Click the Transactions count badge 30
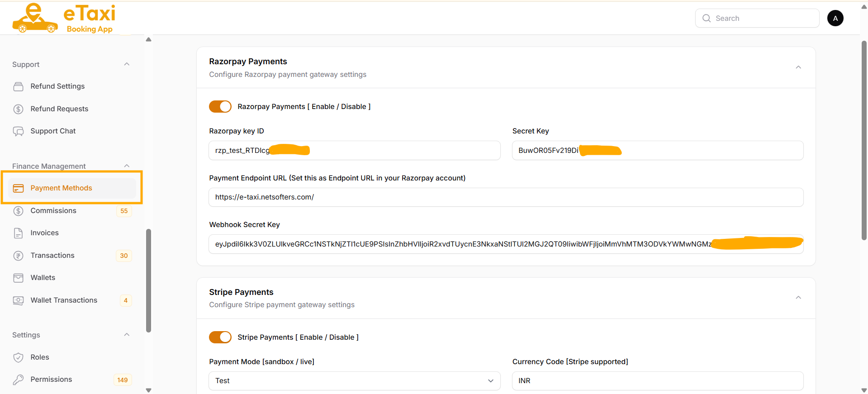This screenshot has width=868, height=394. [124, 256]
